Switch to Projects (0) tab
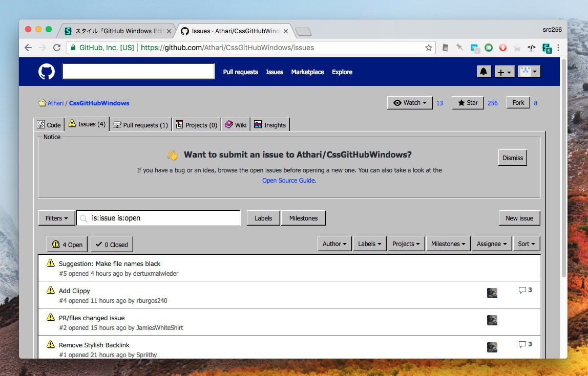This screenshot has width=588, height=376. point(197,125)
